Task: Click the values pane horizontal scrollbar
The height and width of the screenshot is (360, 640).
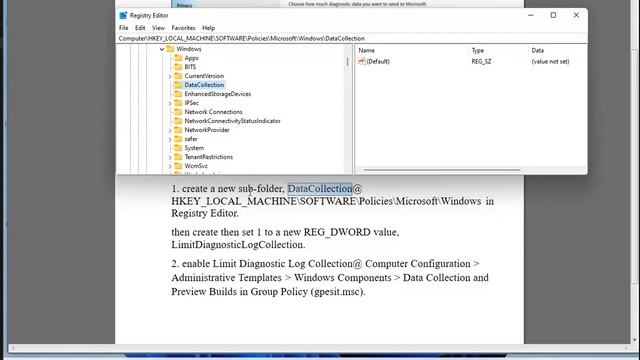Action: 442,170
